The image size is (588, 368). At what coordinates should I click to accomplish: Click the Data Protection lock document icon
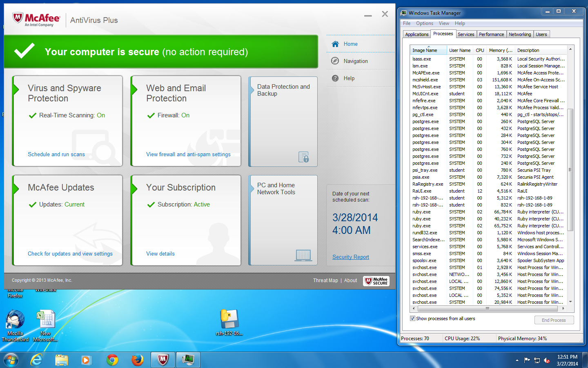click(x=304, y=157)
